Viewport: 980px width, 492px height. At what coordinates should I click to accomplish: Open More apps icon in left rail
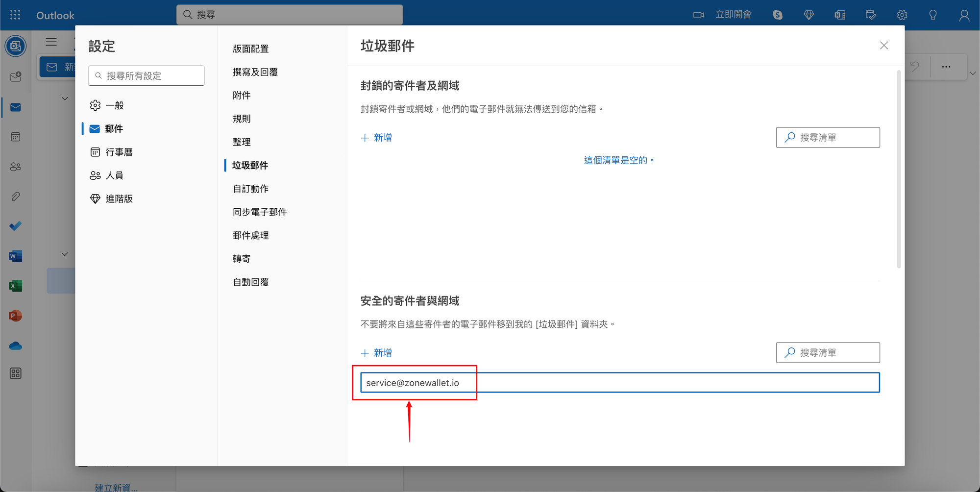coord(16,373)
